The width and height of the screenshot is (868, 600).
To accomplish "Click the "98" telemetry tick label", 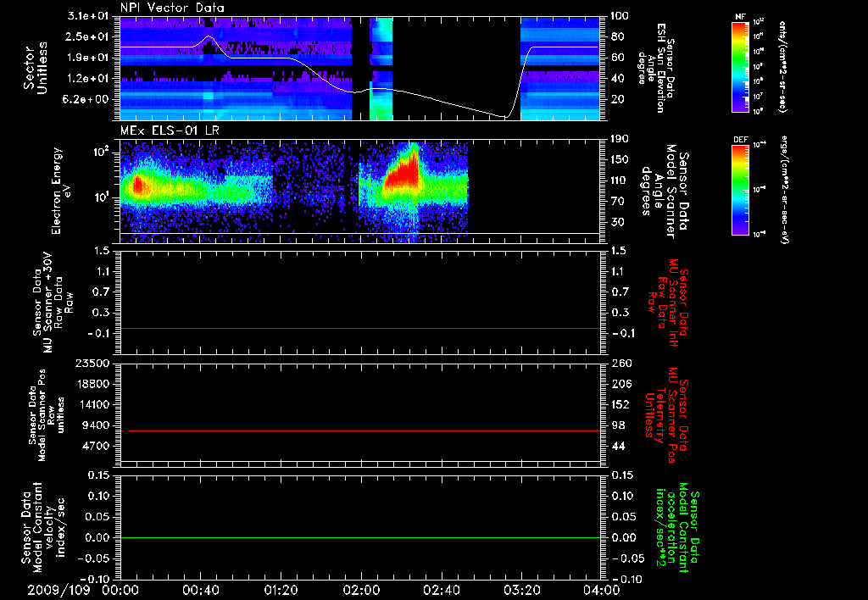I will pos(618,425).
